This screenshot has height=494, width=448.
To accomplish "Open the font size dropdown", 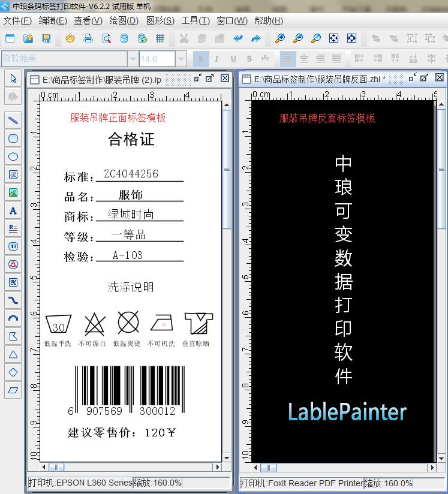I will [181, 59].
